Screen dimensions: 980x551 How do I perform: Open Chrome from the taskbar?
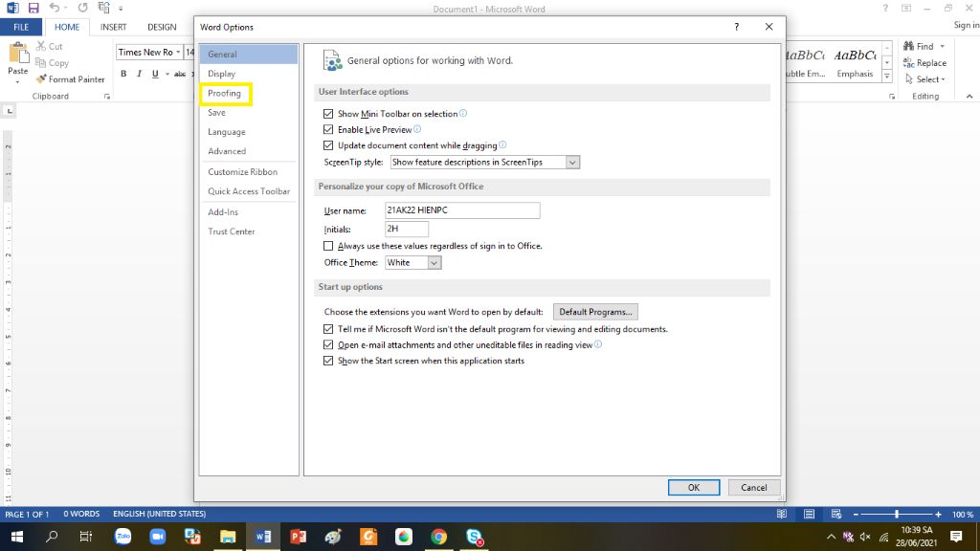pos(438,537)
